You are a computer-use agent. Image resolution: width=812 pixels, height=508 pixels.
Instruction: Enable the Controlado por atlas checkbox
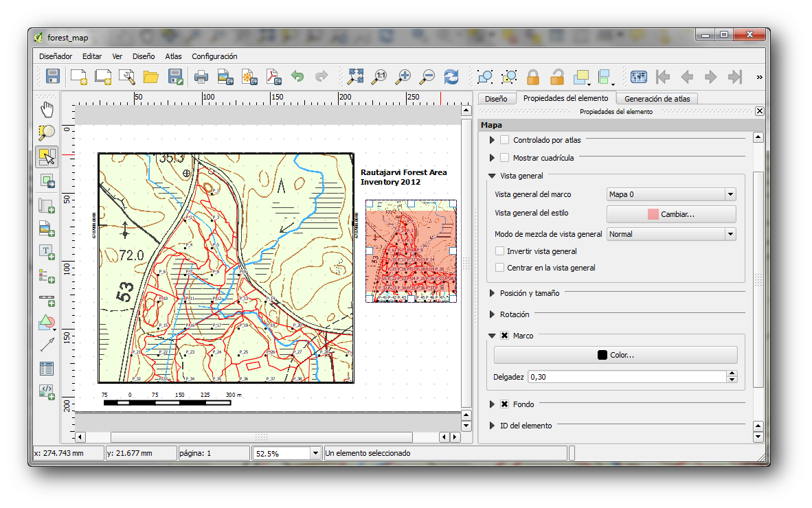pos(504,140)
